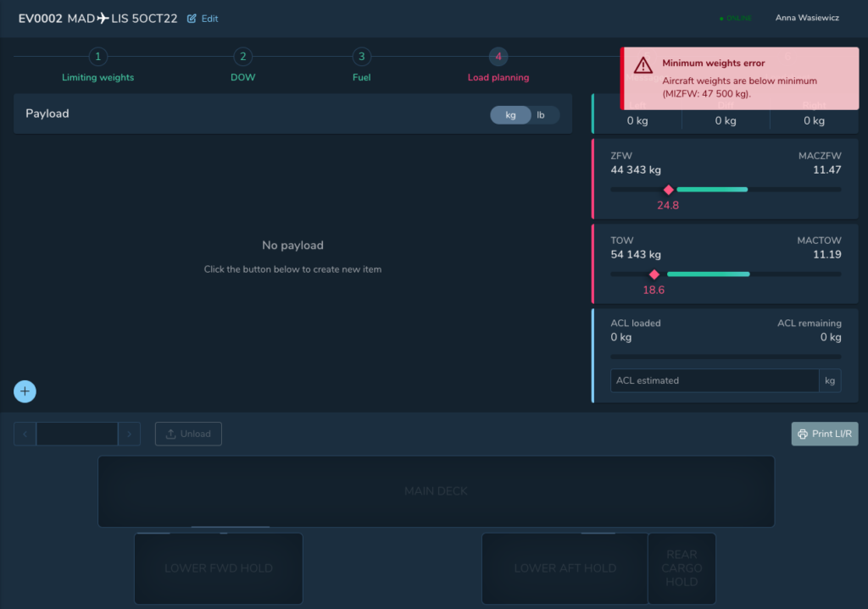The height and width of the screenshot is (609, 868).
Task: Click the Edit flight link
Action: [x=203, y=19]
